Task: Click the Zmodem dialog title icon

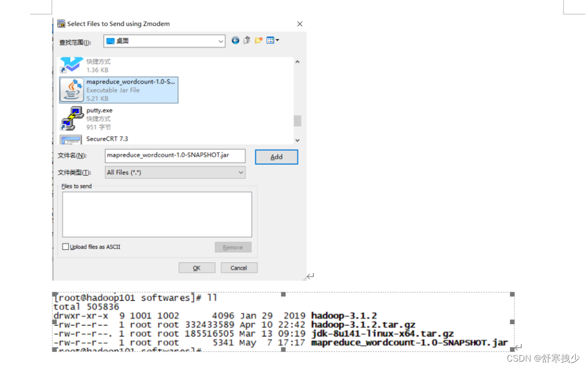Action: click(x=61, y=24)
